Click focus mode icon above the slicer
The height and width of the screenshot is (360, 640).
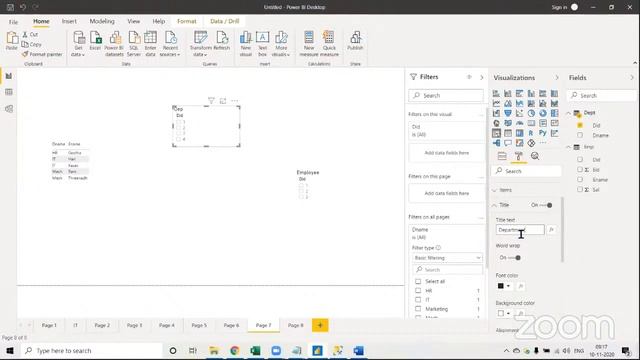click(223, 100)
